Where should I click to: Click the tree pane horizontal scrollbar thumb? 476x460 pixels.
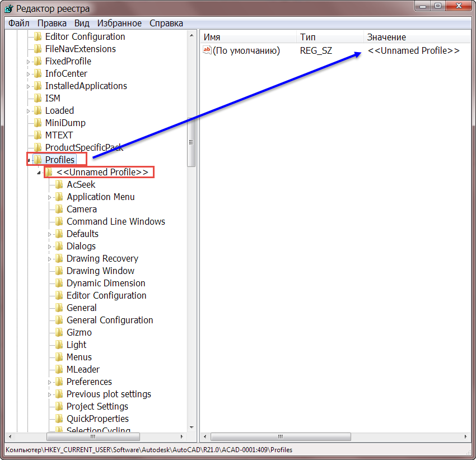click(x=93, y=436)
